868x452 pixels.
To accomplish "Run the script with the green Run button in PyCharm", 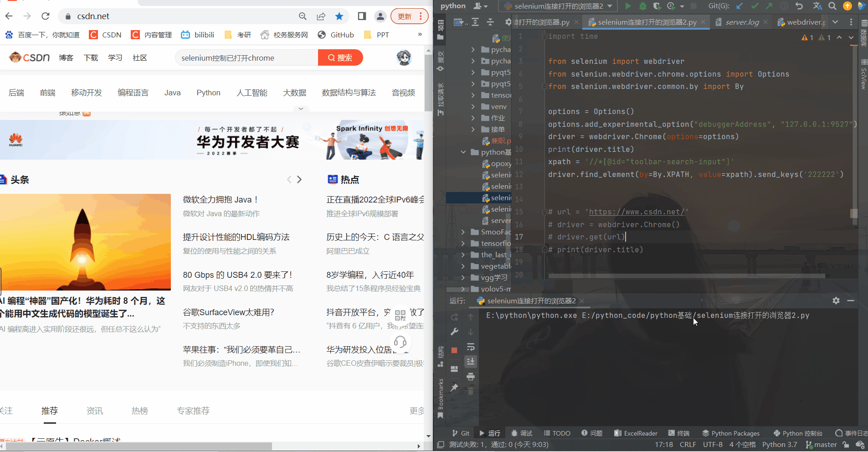I will click(628, 6).
